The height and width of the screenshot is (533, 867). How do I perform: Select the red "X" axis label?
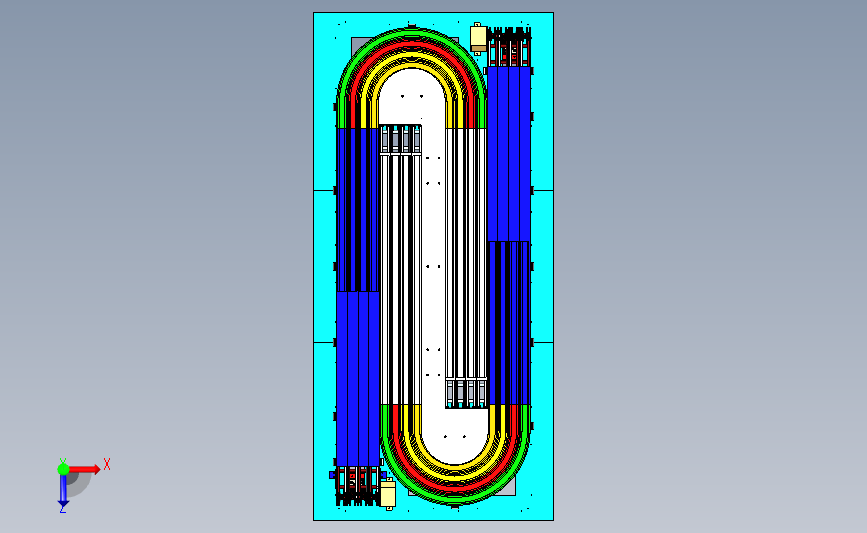(x=107, y=464)
